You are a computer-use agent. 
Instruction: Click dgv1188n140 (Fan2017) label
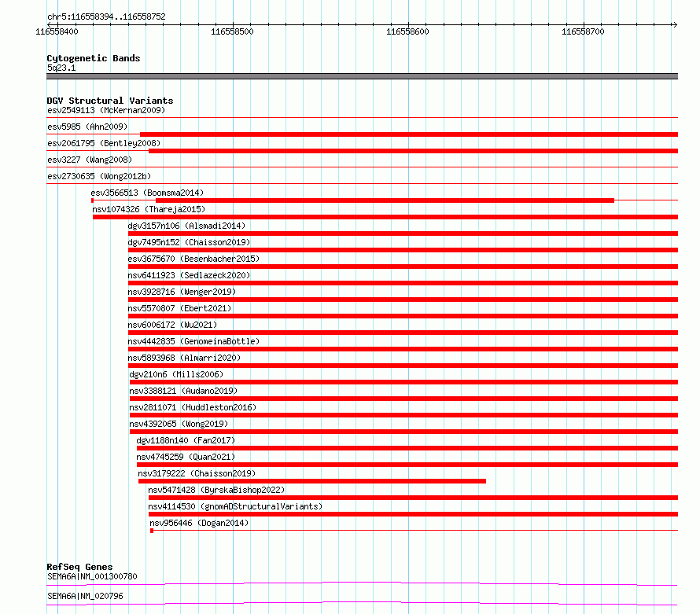coord(186,440)
